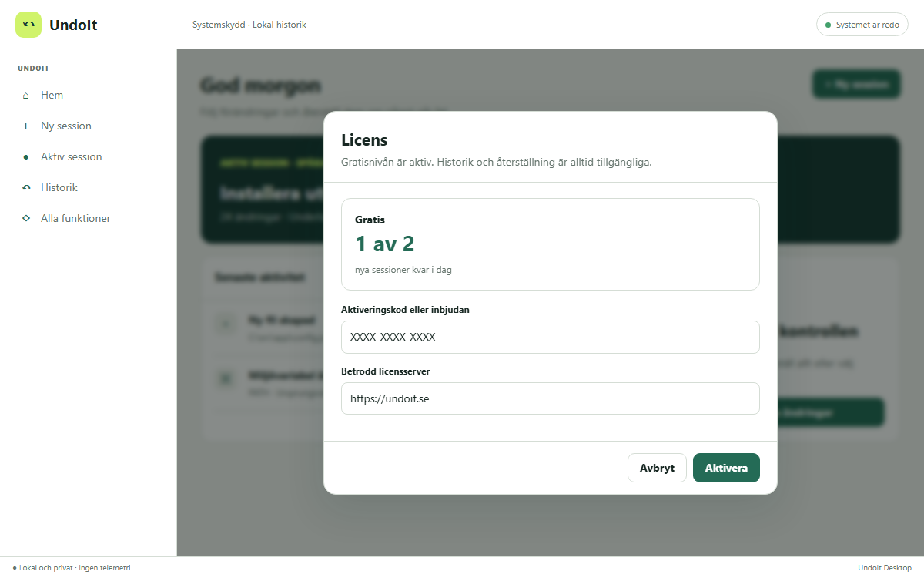Image resolution: width=924 pixels, height=578 pixels.
Task: Click the UNDOIT sidebar heading
Action: [x=34, y=69]
